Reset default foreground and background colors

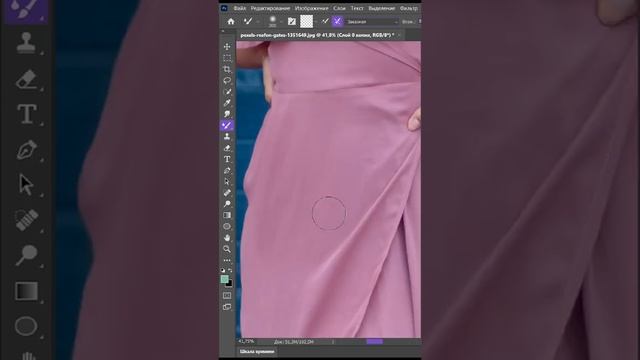point(223,270)
